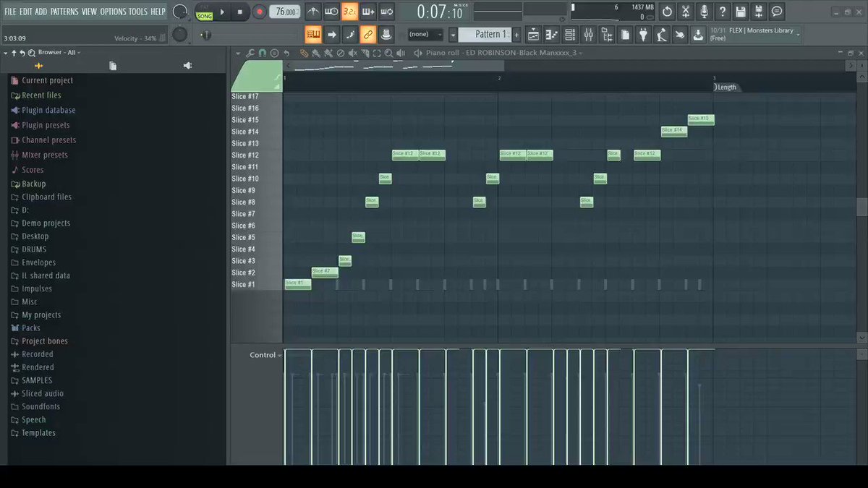Click the undo history circular arrow icon
Viewport: 868px width, 488px height.
point(667,12)
